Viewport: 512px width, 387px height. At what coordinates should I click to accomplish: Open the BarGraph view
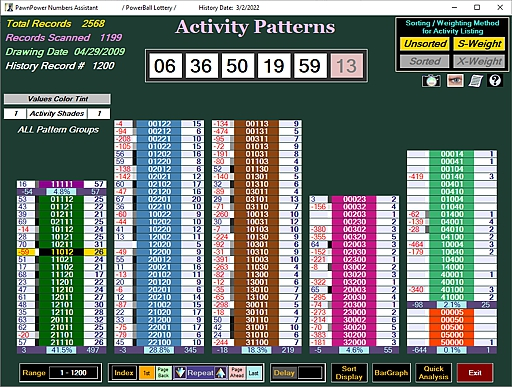(391, 373)
